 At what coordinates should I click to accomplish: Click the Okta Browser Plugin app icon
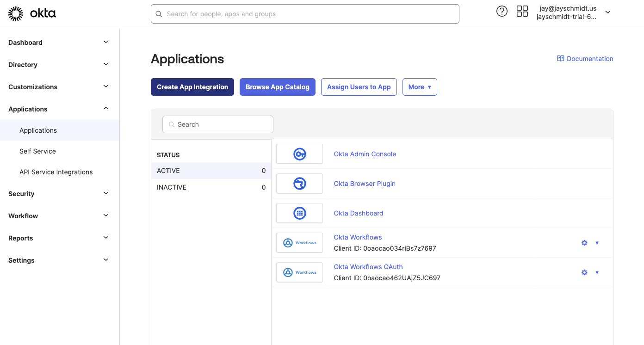(x=299, y=183)
